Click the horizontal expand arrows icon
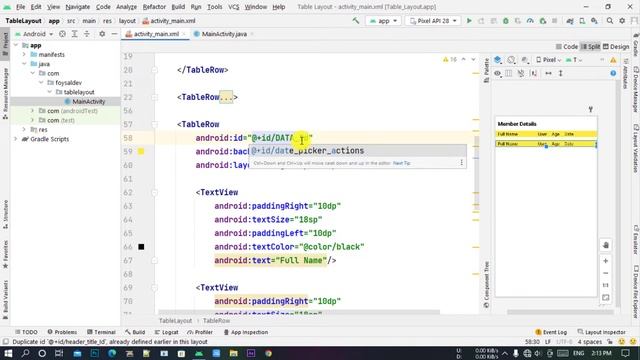This screenshot has height=360, width=640. pos(548,73)
